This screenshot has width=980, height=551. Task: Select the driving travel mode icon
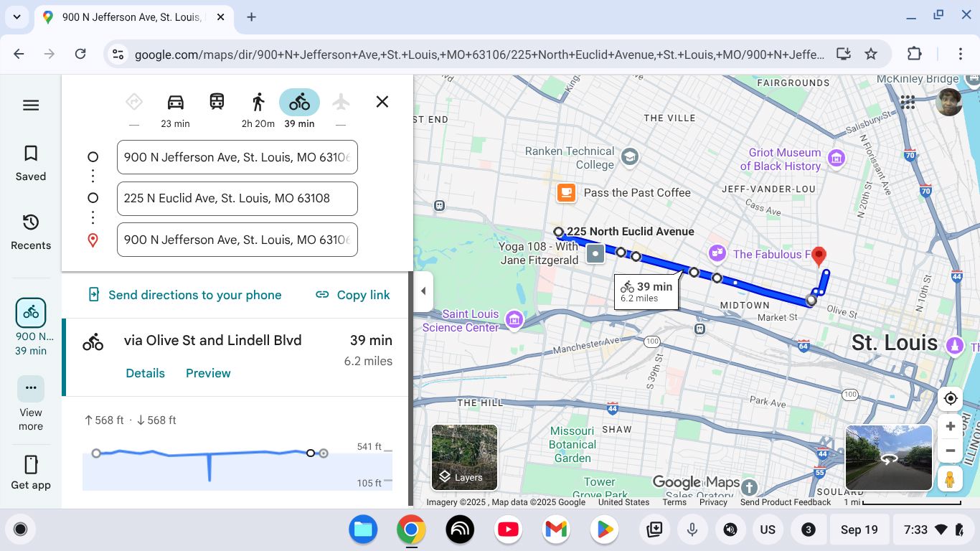(175, 103)
